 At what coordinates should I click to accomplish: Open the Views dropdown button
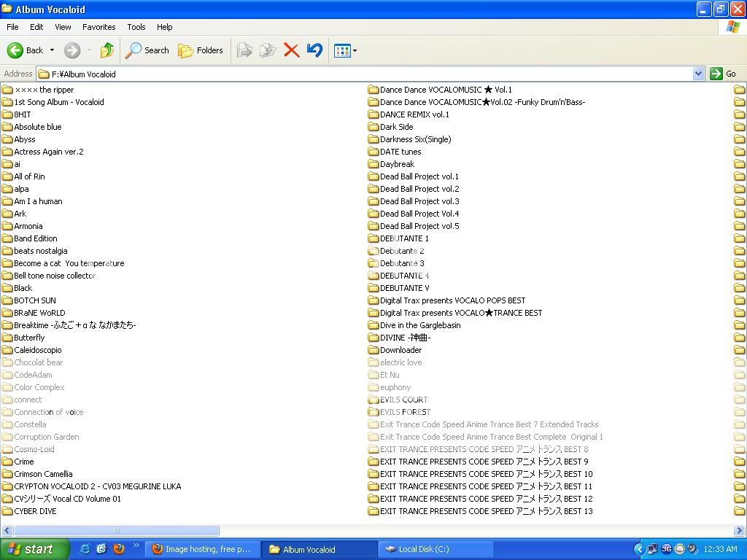345,50
